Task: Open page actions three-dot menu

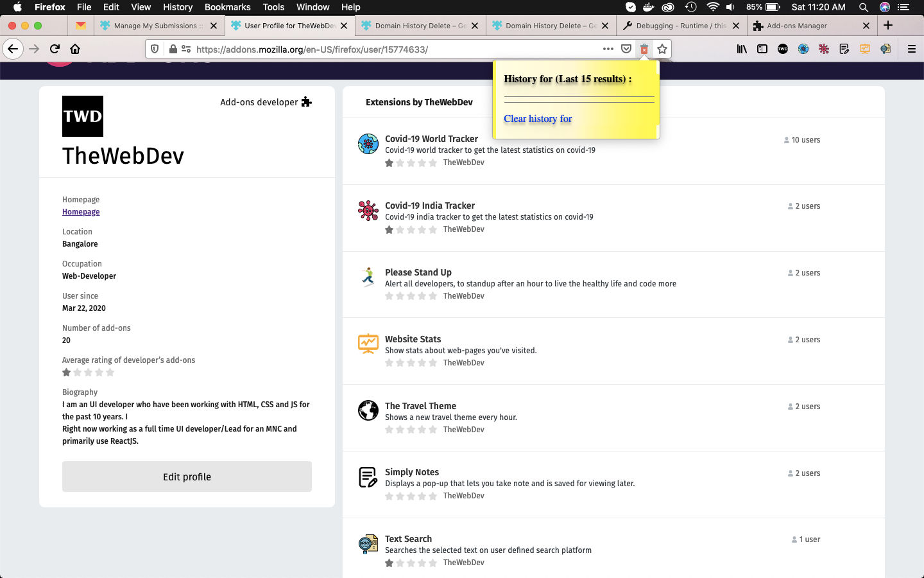Action: click(608, 49)
